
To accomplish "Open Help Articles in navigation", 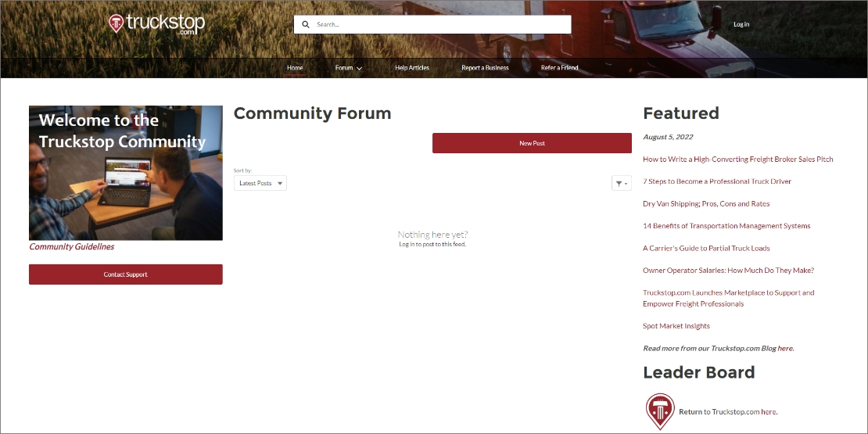I will pyautogui.click(x=412, y=67).
